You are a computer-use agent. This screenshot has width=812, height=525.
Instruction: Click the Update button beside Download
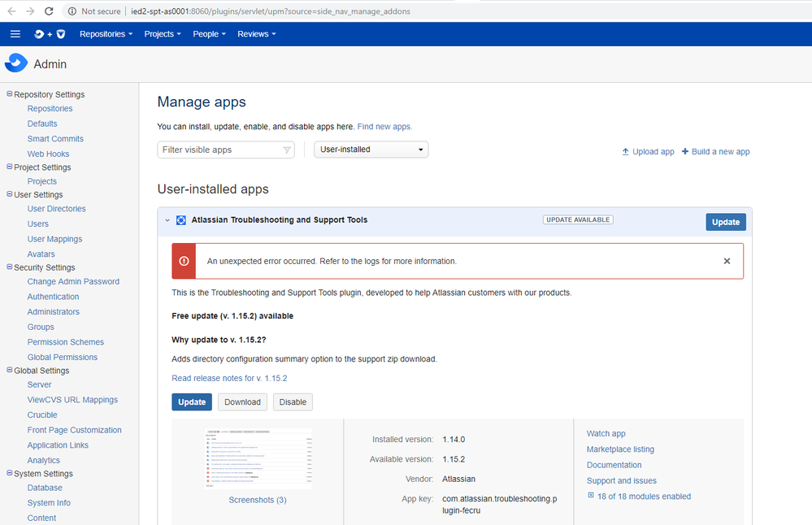tap(192, 402)
